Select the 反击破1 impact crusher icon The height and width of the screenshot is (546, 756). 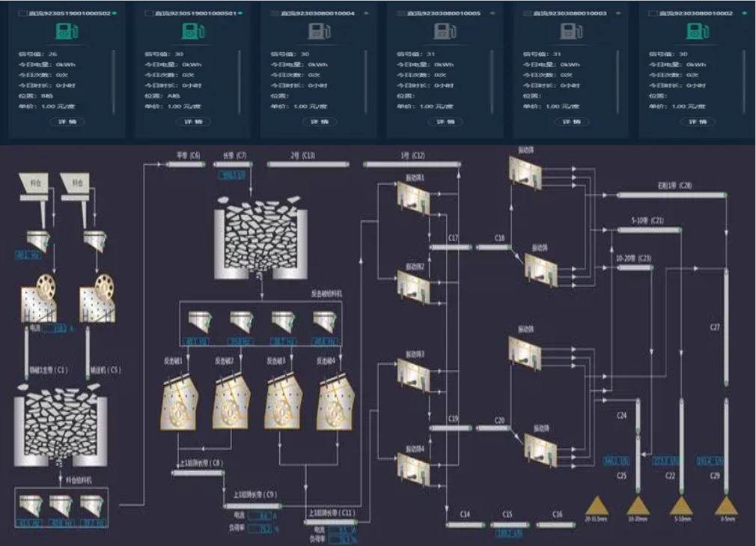[179, 403]
